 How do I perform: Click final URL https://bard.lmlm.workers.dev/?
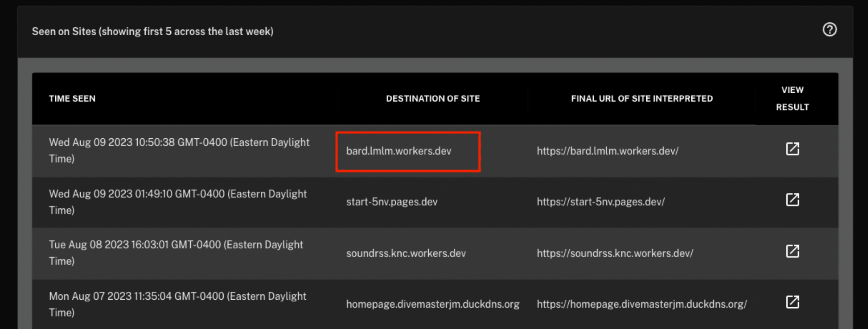pos(608,151)
